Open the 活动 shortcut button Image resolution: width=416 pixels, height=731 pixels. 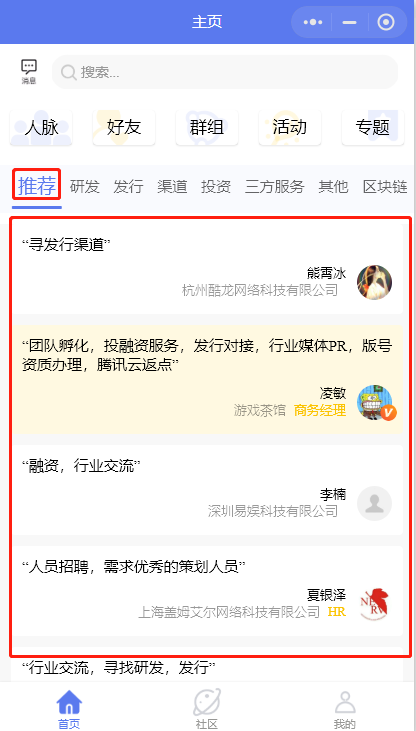(x=290, y=127)
